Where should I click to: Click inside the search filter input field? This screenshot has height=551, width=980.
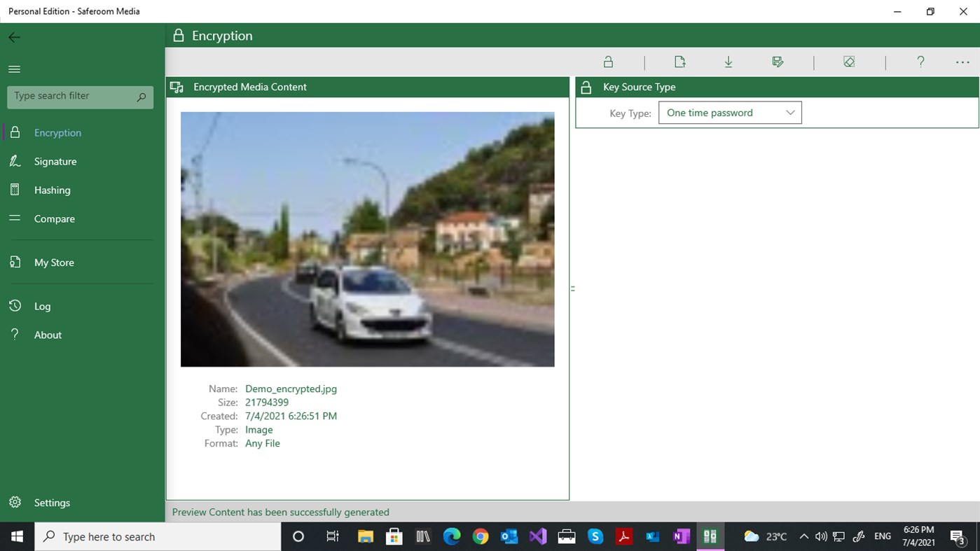tap(70, 97)
